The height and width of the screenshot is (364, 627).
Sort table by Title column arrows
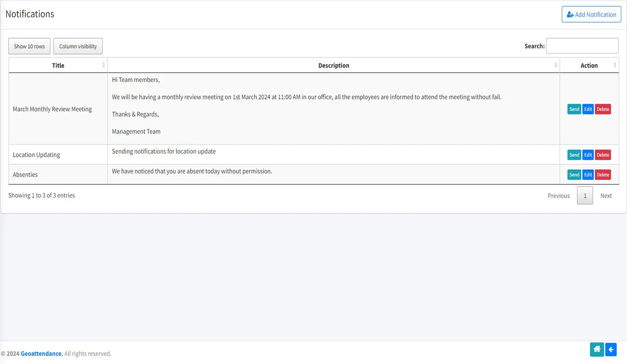coord(103,65)
